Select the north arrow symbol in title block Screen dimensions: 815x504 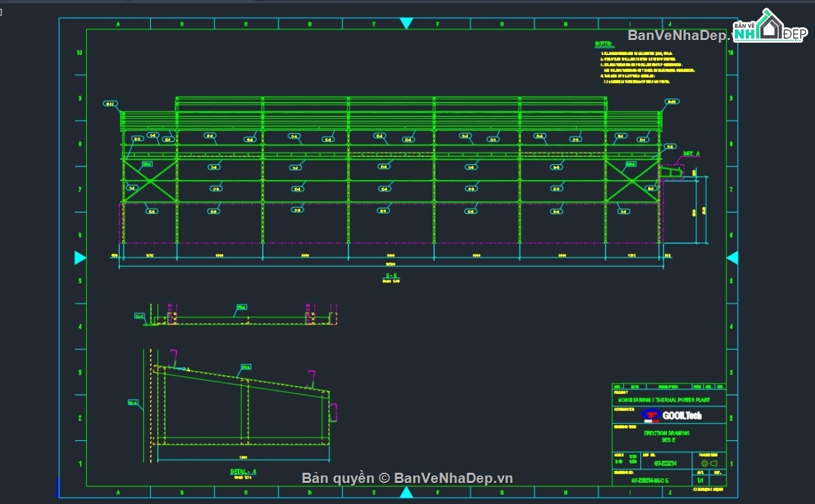tap(704, 464)
